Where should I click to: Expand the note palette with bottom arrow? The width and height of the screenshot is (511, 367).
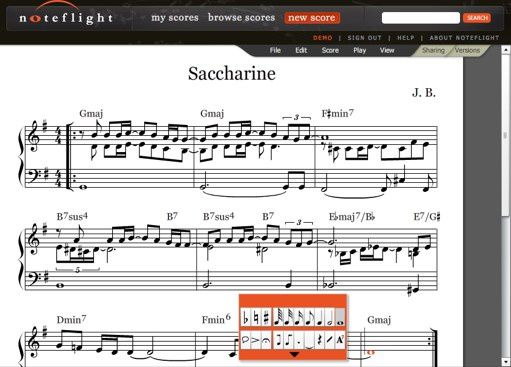click(294, 355)
